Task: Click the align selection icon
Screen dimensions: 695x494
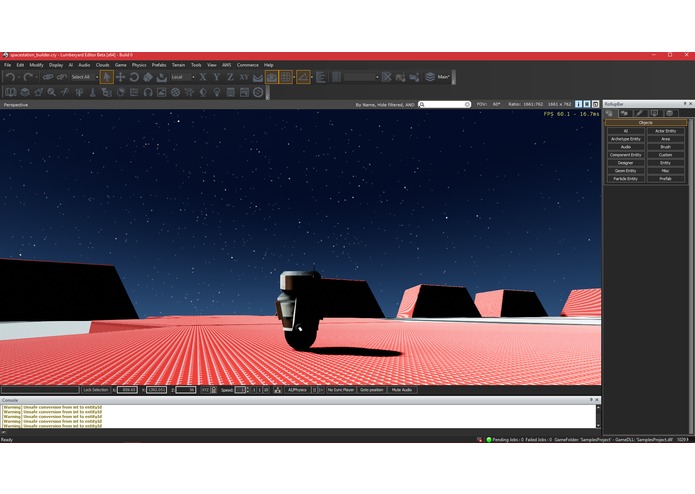Action: pyautogui.click(x=320, y=77)
